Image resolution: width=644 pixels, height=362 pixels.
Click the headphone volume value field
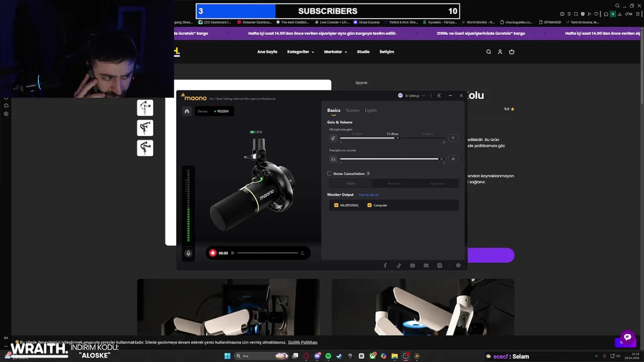pyautogui.click(x=453, y=159)
